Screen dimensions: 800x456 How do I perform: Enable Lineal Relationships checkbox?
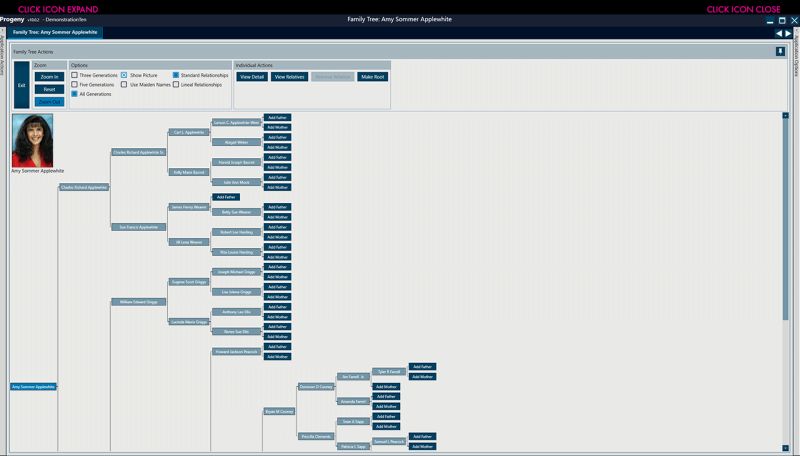(x=176, y=84)
